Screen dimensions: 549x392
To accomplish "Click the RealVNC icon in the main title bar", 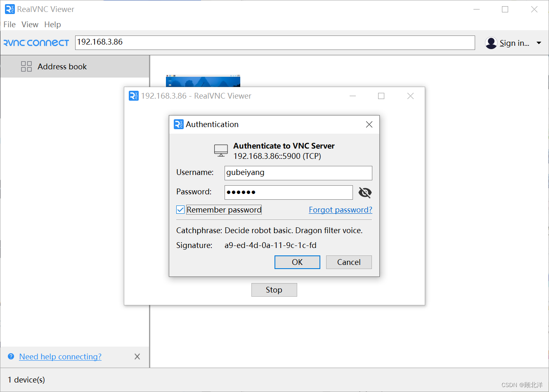I will pyautogui.click(x=9, y=9).
